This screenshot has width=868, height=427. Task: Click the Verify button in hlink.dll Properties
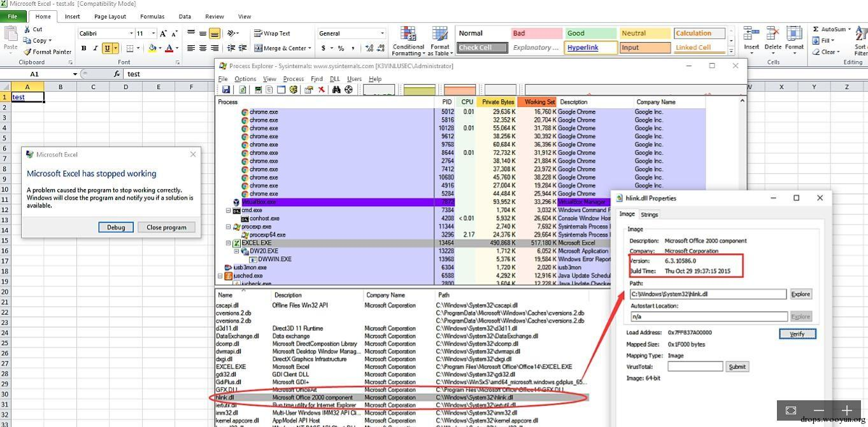[797, 334]
